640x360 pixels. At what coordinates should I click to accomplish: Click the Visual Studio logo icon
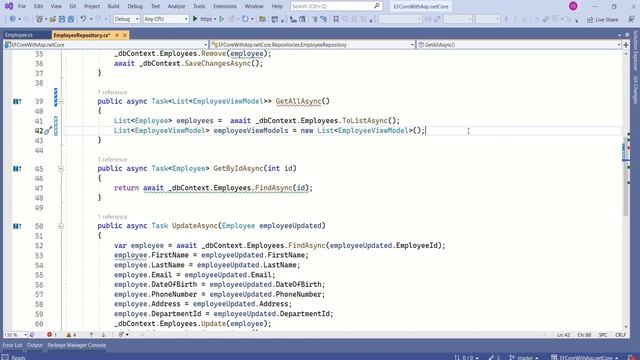click(8, 7)
